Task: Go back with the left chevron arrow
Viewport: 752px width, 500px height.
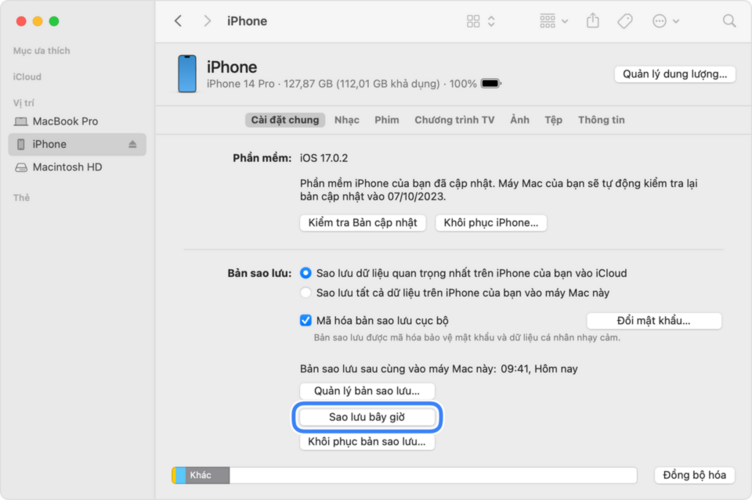Action: (178, 21)
